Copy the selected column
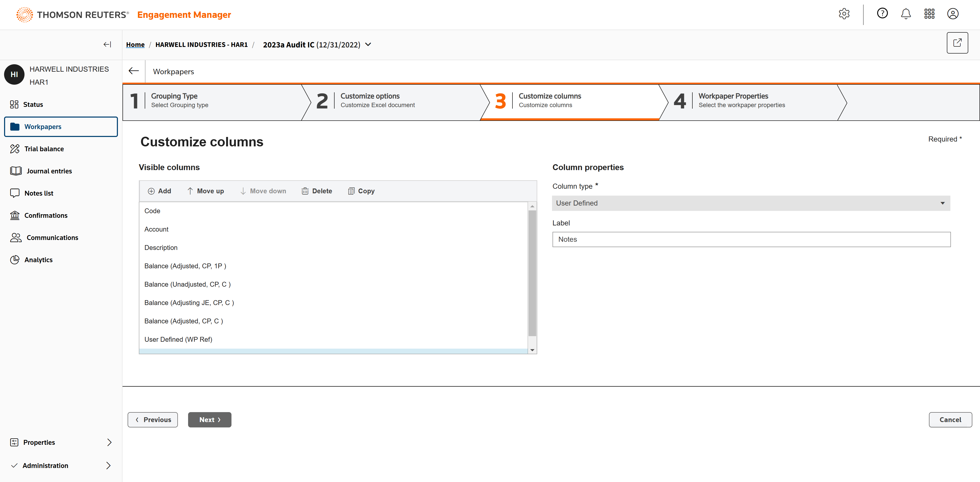 [x=361, y=191]
